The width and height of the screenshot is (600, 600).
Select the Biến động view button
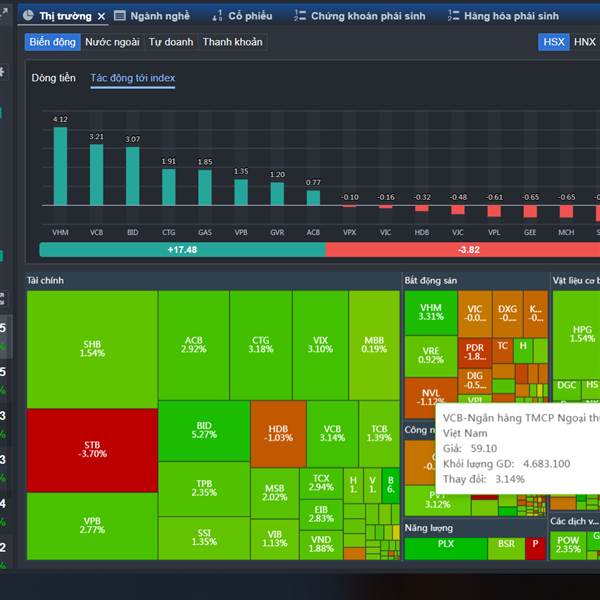click(52, 42)
